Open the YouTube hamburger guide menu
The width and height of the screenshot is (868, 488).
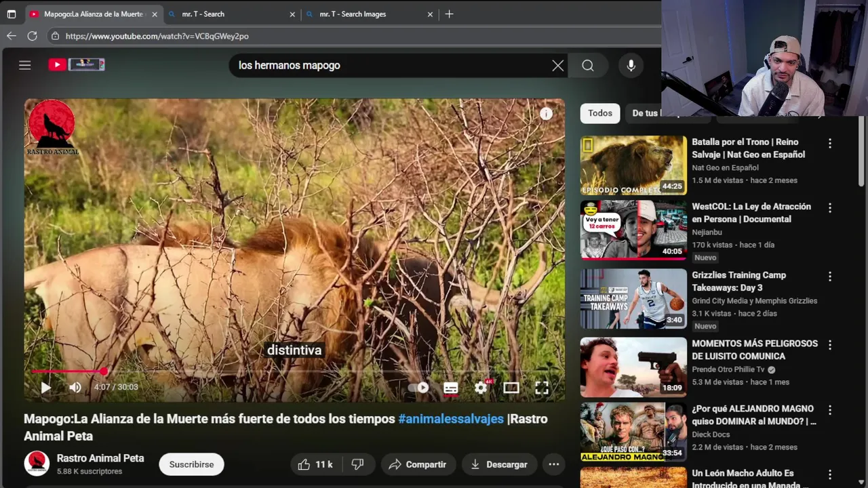[x=25, y=65]
